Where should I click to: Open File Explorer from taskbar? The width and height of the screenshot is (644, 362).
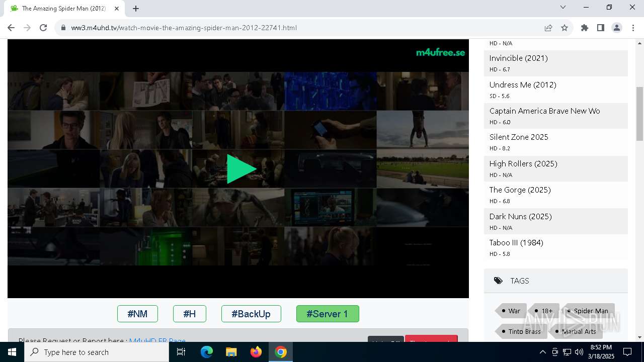click(231, 352)
